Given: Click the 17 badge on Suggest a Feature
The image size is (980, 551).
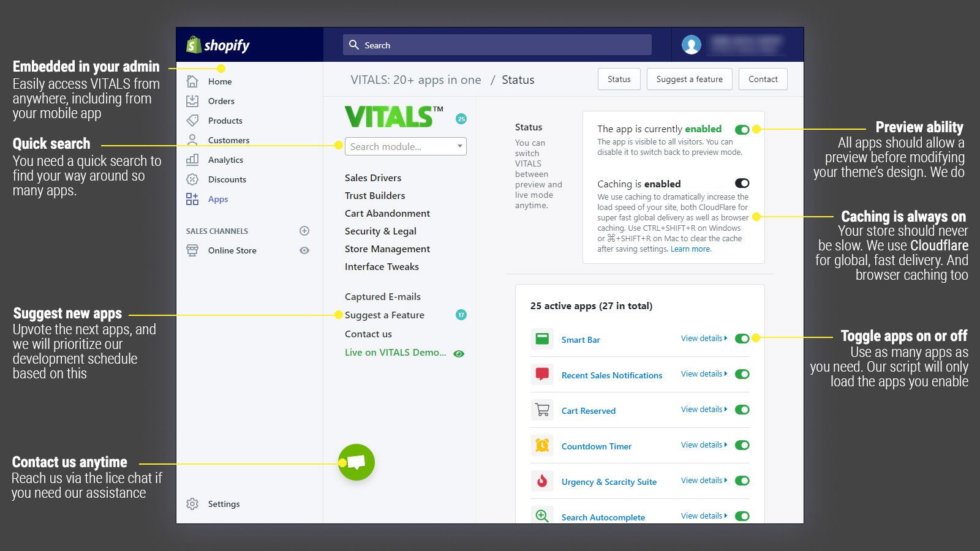Looking at the screenshot, I should pos(461,315).
